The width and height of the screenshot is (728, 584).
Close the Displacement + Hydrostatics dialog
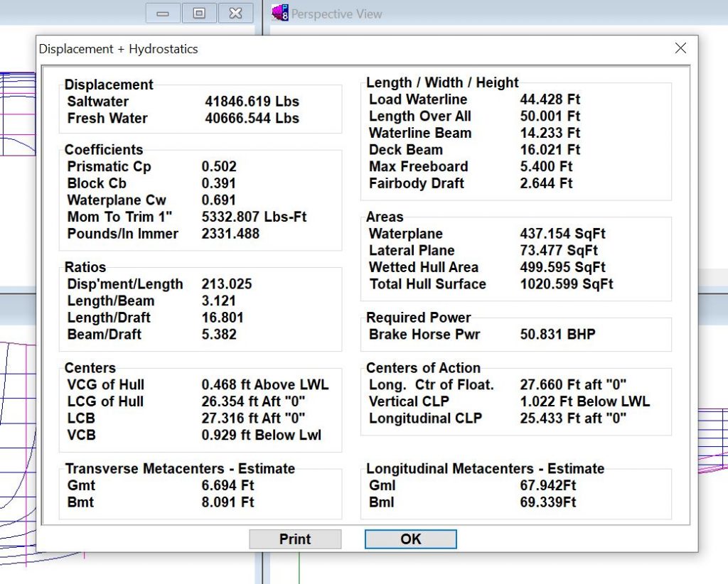(x=680, y=48)
